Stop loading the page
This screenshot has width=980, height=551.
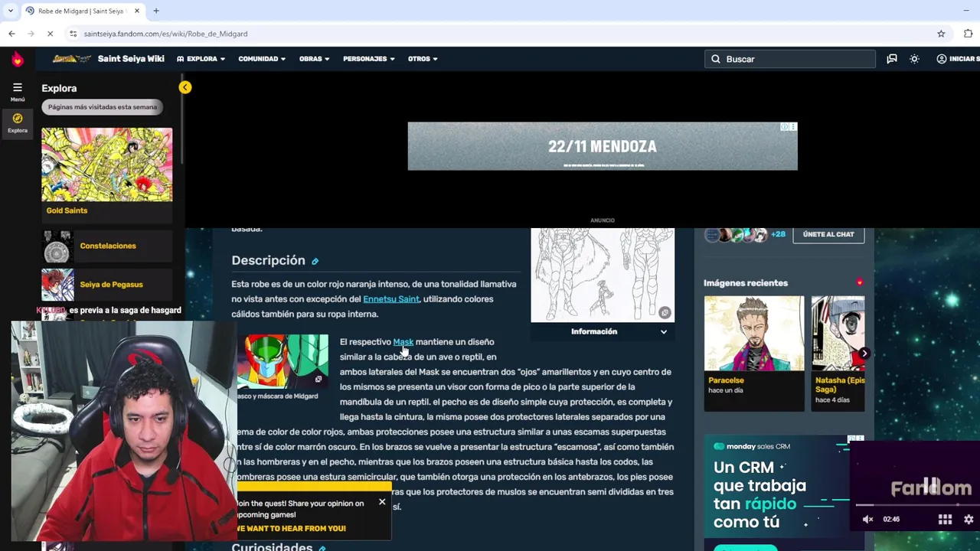click(50, 34)
